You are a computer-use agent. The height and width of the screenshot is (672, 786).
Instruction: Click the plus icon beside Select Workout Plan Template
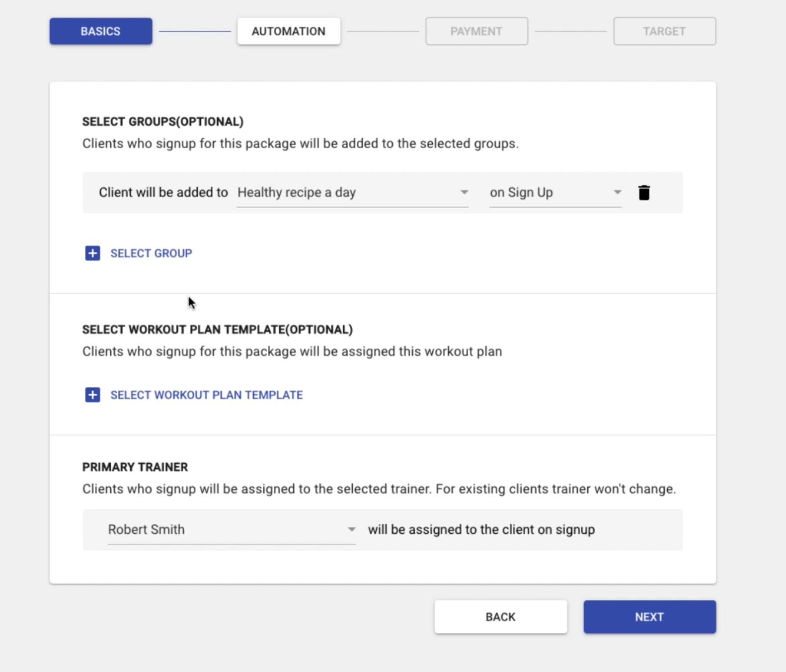[x=92, y=395]
